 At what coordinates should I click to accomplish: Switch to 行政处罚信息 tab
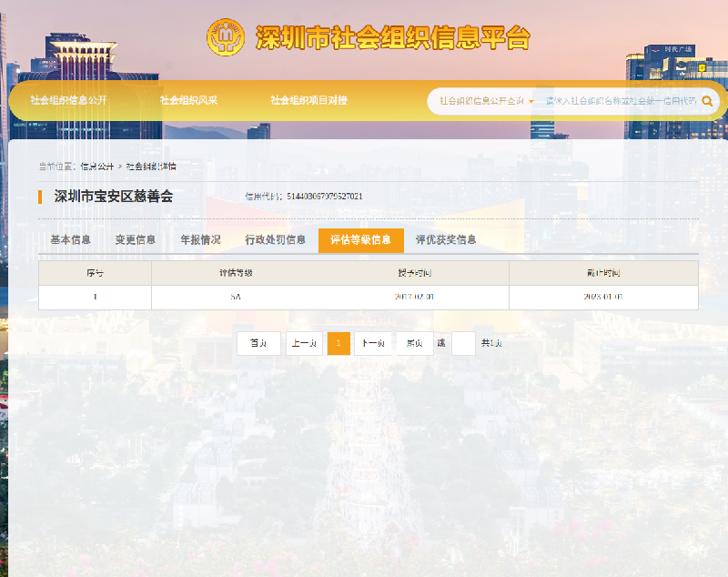click(276, 240)
